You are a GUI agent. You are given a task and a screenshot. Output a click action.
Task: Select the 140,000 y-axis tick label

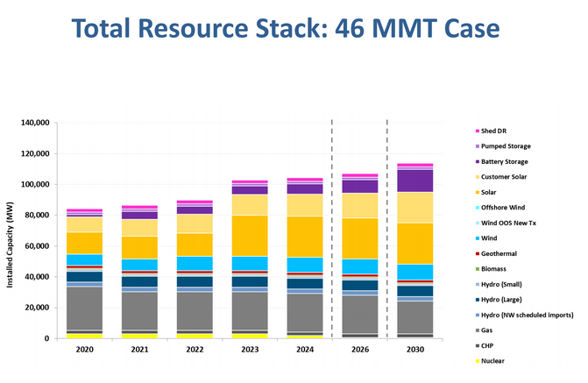click(48, 123)
